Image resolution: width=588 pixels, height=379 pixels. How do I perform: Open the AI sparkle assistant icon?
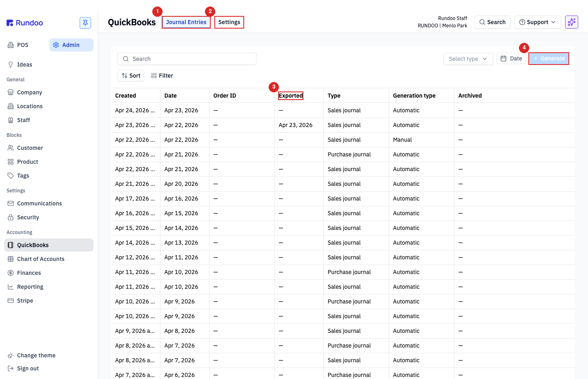(572, 22)
